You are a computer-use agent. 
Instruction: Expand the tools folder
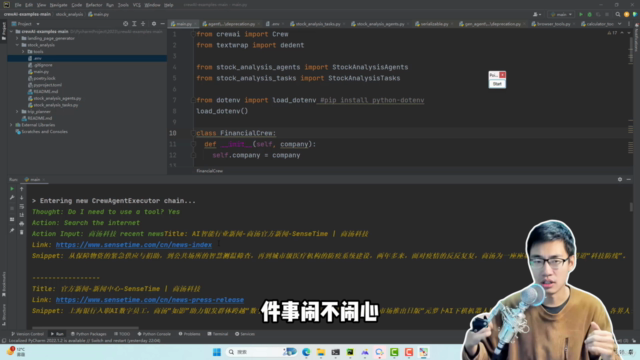click(x=23, y=52)
